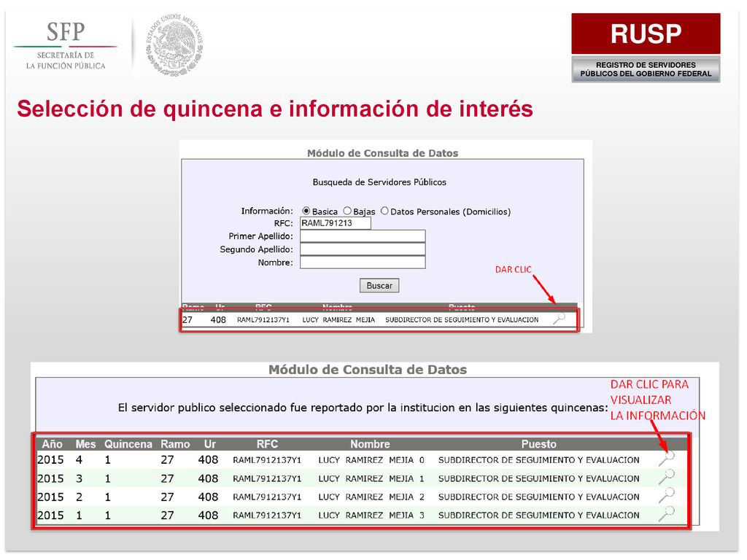Click the 'RFC' column header in lower table
The width and height of the screenshot is (747, 560).
pyautogui.click(x=267, y=444)
